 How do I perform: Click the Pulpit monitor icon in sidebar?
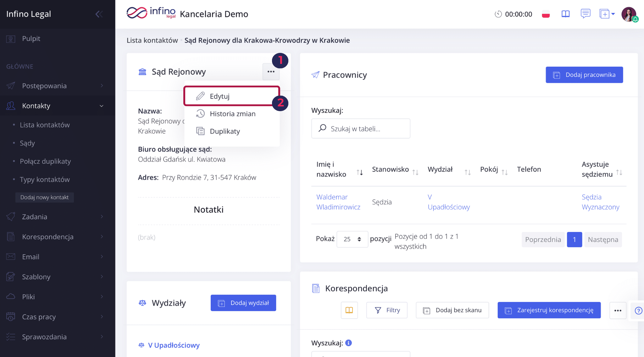point(11,39)
